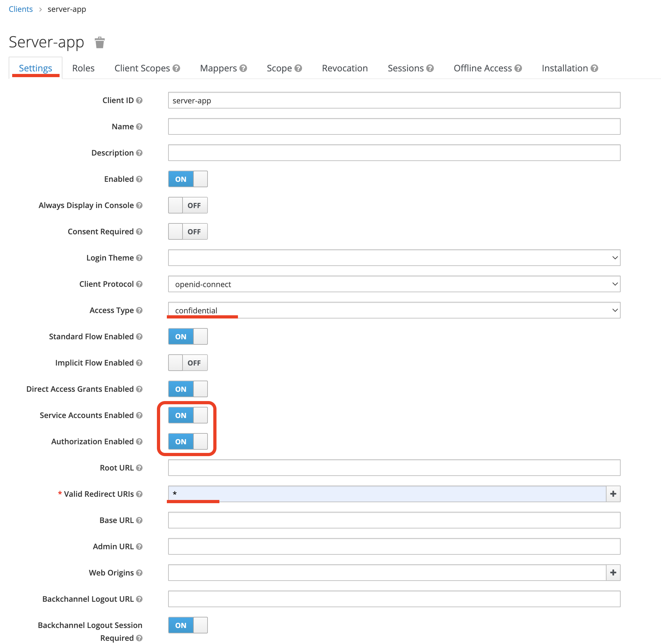Click the Description input field
The image size is (661, 644).
click(x=394, y=153)
